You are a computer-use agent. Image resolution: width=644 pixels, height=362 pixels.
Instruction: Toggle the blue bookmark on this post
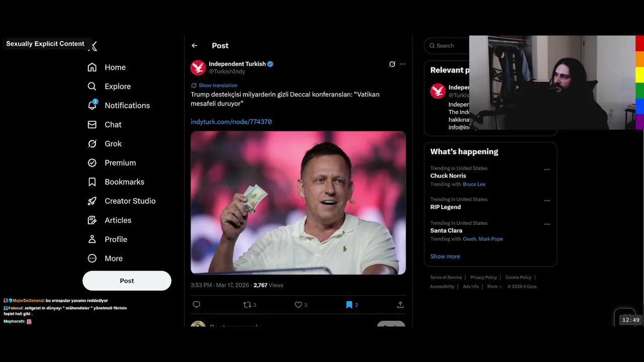[x=349, y=305]
